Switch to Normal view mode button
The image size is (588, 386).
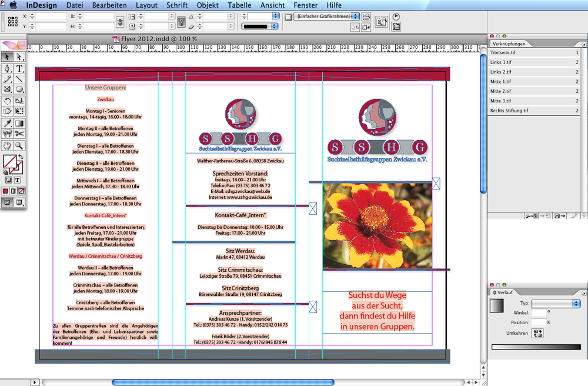(x=8, y=202)
